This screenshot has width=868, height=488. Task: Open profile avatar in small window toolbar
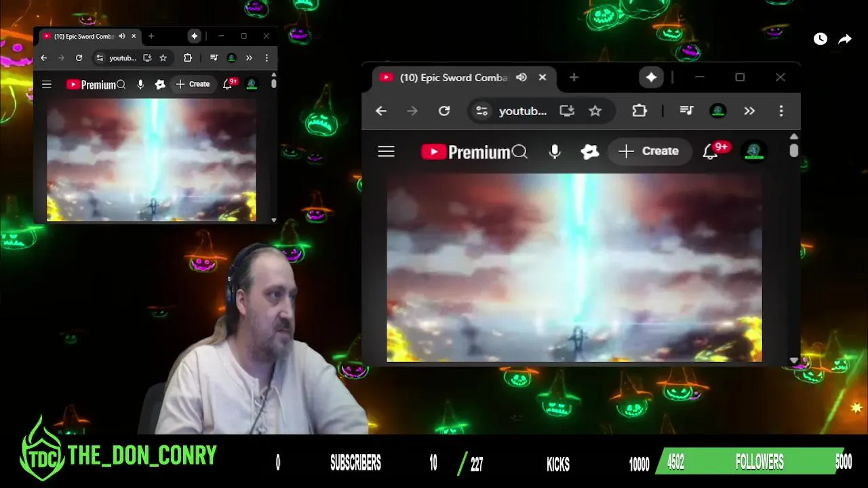(x=231, y=58)
